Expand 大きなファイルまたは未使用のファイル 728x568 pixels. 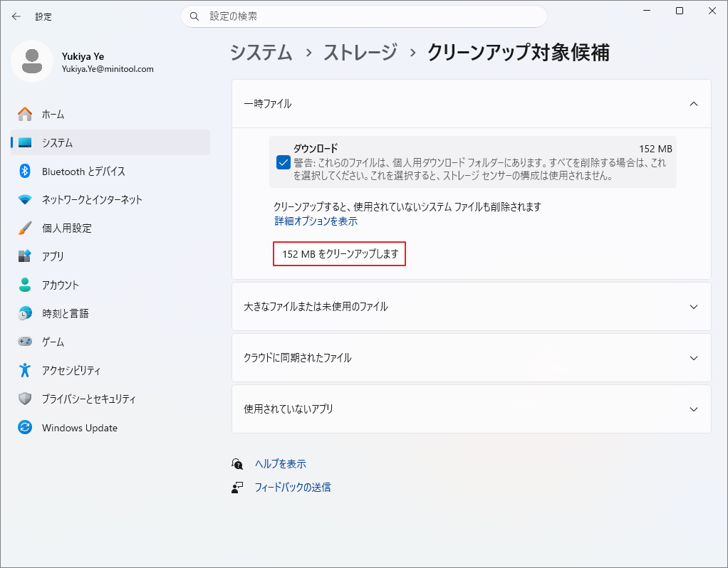pyautogui.click(x=472, y=307)
